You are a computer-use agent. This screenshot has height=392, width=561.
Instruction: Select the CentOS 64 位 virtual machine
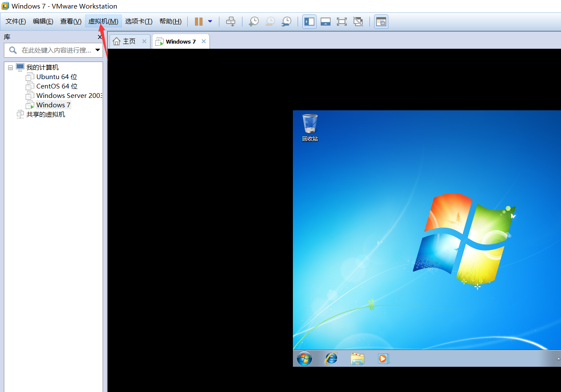(57, 86)
